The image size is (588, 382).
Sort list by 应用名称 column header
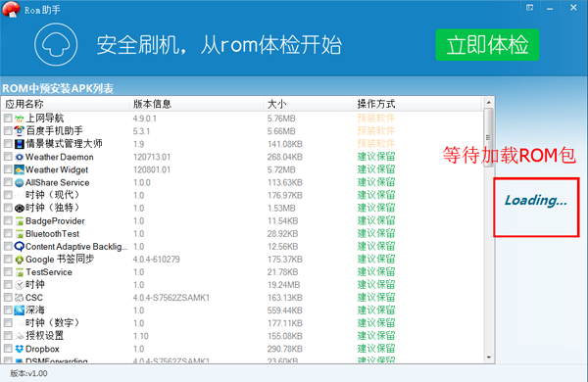click(66, 104)
